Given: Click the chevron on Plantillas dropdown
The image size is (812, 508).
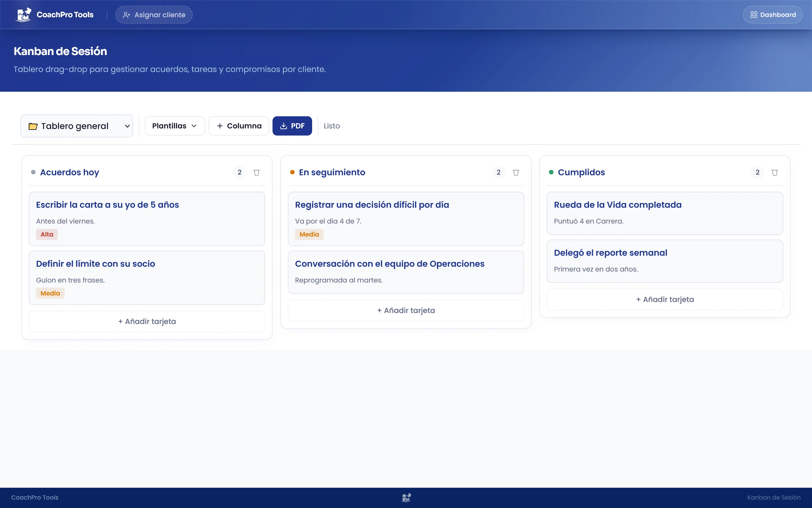Looking at the screenshot, I should click(x=194, y=126).
